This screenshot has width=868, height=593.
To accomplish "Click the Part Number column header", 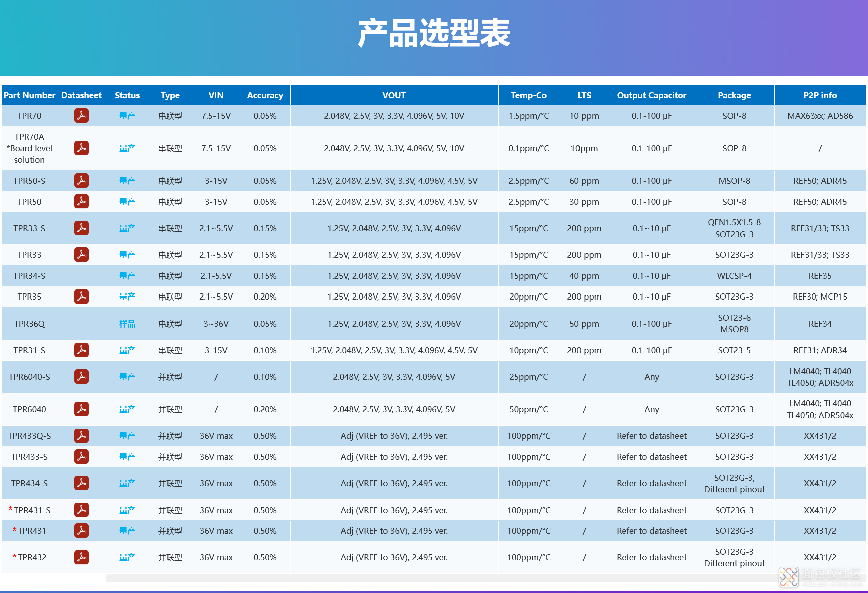I will click(29, 95).
